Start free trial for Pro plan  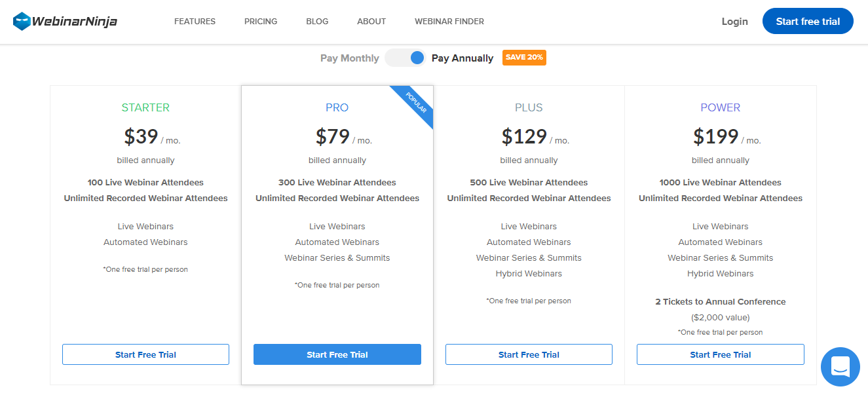[x=337, y=354]
